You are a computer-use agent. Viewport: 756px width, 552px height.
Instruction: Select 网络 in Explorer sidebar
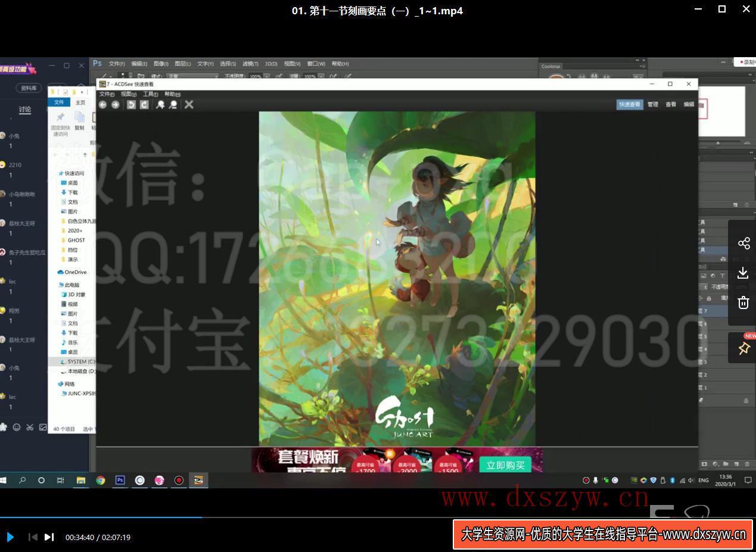pos(67,384)
